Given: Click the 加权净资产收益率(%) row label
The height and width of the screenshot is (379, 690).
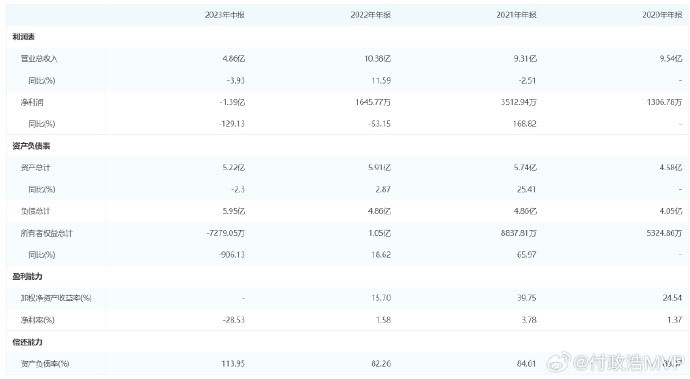Looking at the screenshot, I should 56,298.
